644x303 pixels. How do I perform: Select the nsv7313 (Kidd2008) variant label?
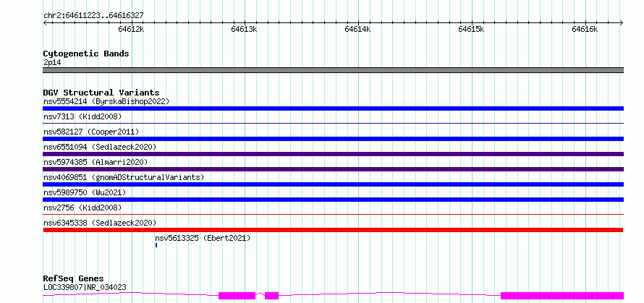82,116
